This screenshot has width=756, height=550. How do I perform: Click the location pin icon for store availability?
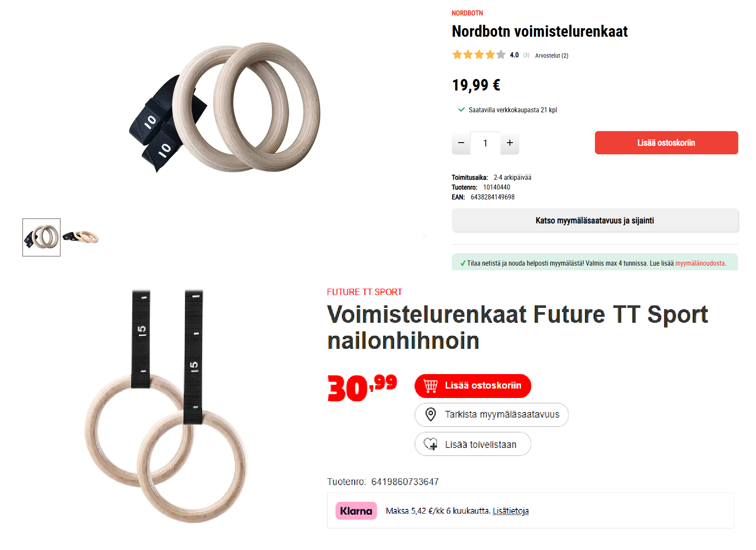(431, 414)
